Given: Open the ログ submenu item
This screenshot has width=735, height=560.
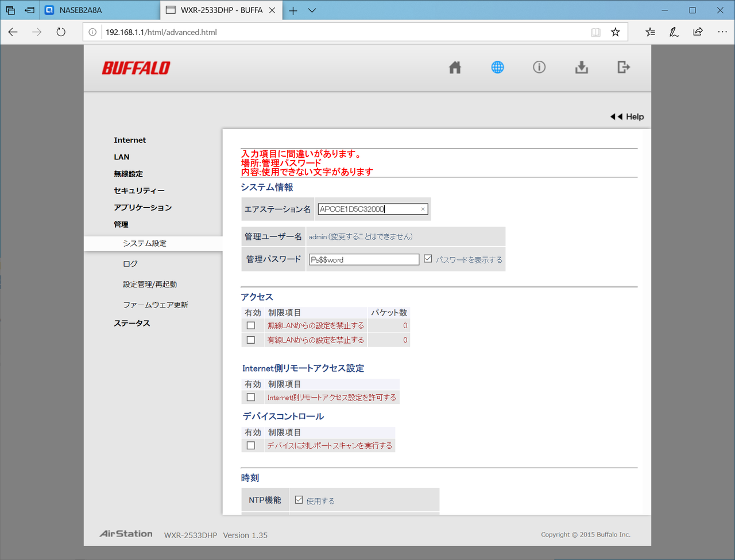Looking at the screenshot, I should (130, 264).
